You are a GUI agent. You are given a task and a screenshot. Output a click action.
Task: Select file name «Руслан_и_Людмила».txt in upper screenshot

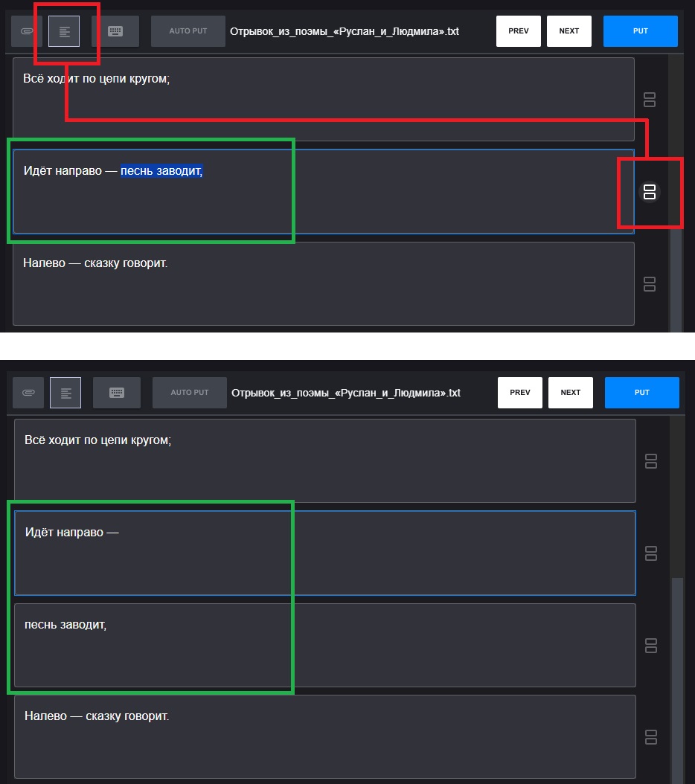click(x=345, y=31)
